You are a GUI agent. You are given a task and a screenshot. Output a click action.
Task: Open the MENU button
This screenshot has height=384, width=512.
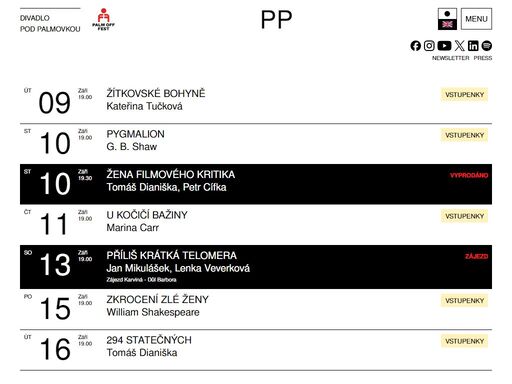(476, 19)
